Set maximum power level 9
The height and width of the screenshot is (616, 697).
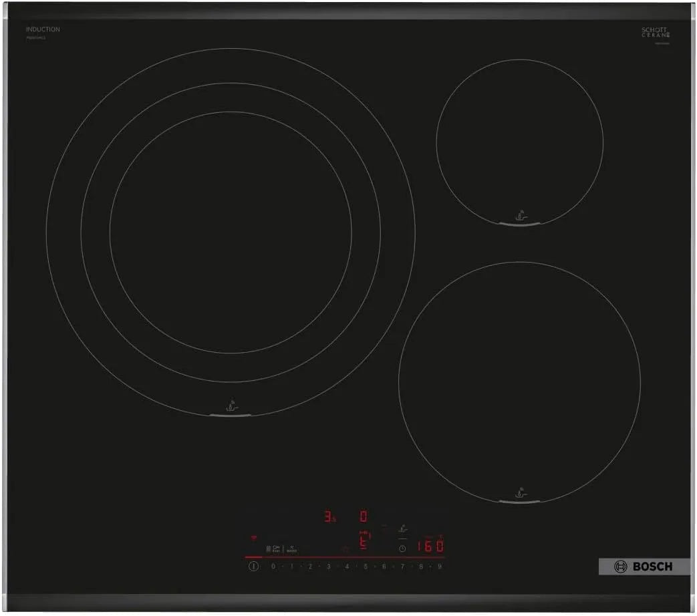pos(440,566)
